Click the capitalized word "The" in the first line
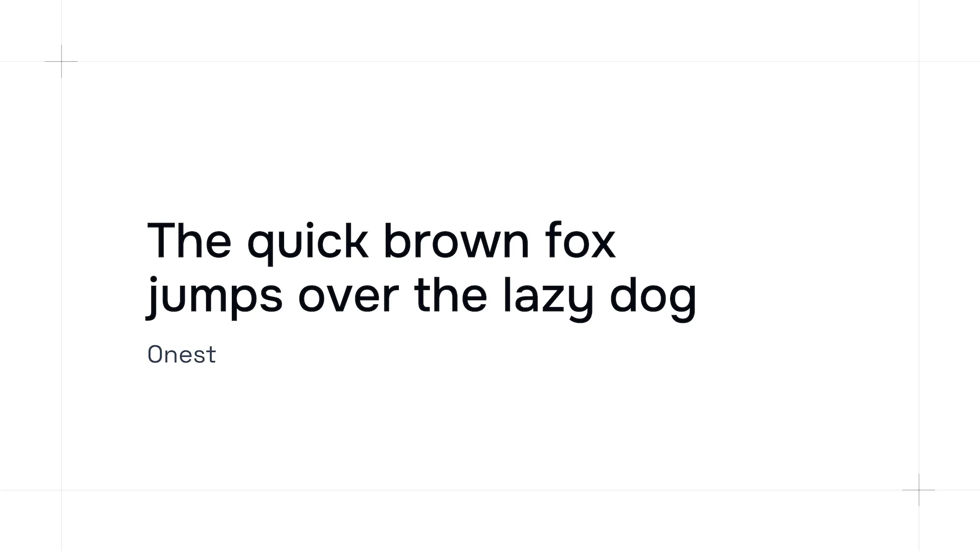 [189, 240]
